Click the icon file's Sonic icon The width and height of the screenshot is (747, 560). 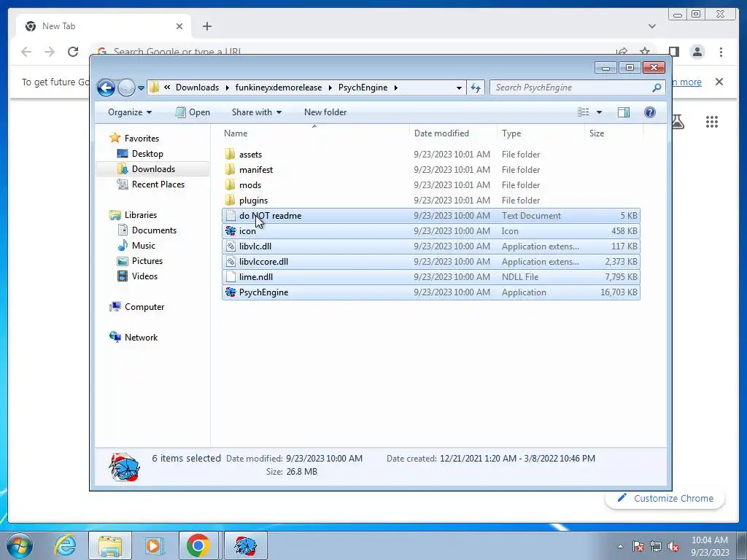(x=231, y=231)
